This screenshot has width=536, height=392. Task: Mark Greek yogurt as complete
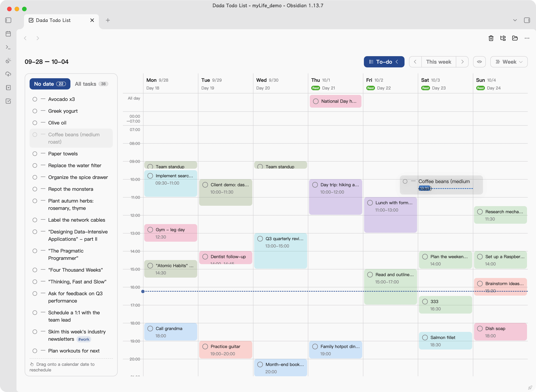[35, 111]
